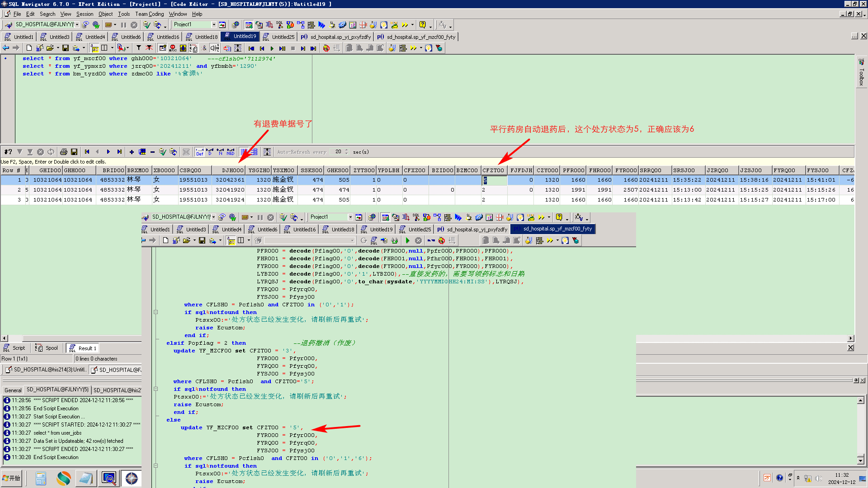Click the filter funnel icon in toolbar
This screenshot has width=868, height=488.
pos(139,48)
